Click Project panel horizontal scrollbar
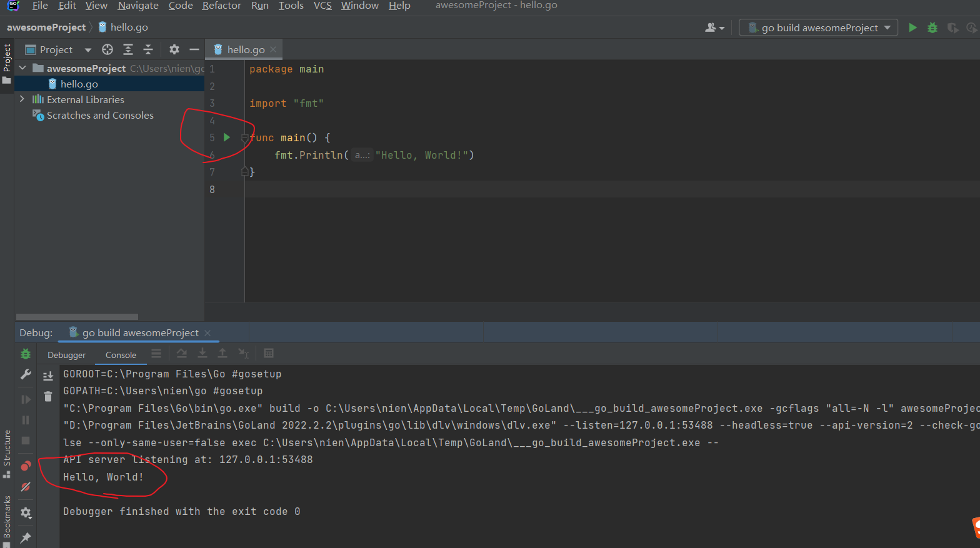 [x=77, y=317]
